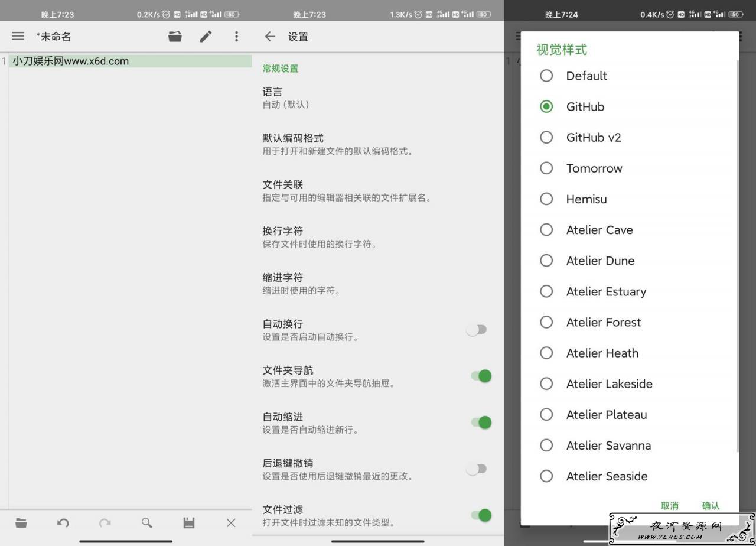Click the open folder icon in top toolbar
756x546 pixels.
175,37
